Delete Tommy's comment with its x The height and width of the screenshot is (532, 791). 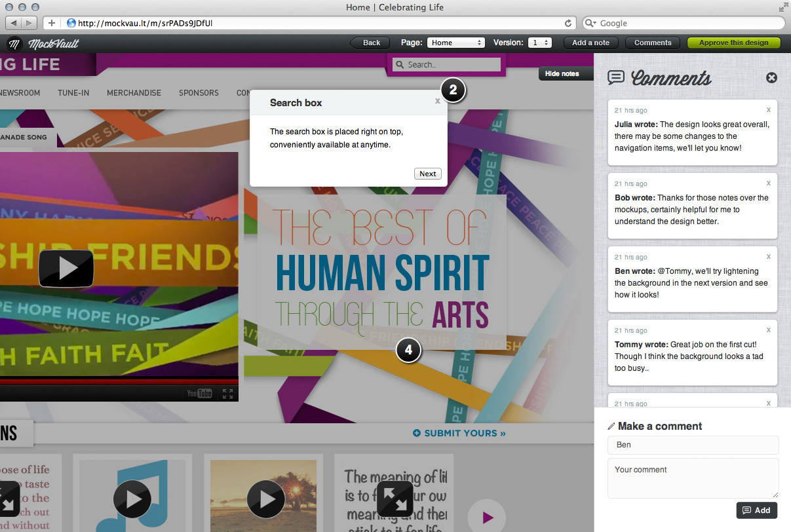pos(769,330)
